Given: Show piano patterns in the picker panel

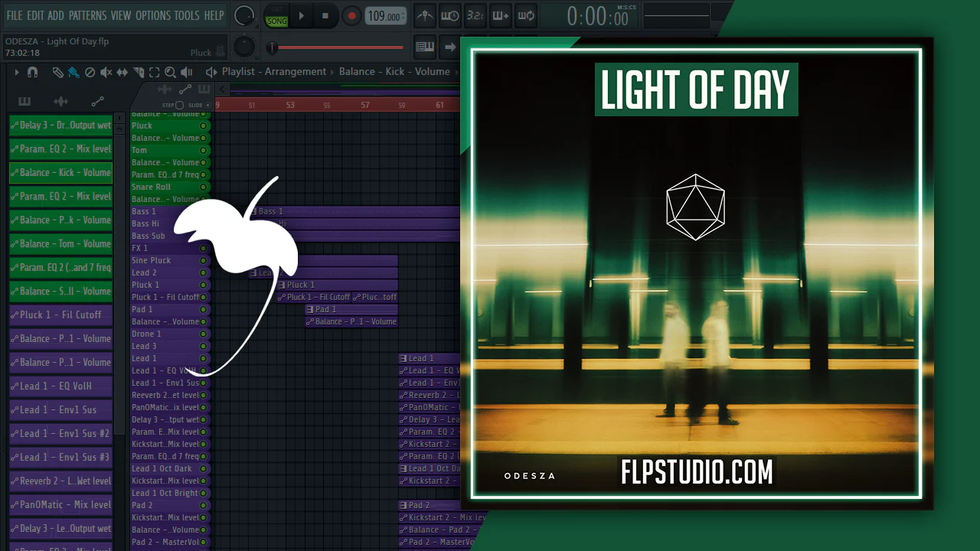Looking at the screenshot, I should (24, 101).
